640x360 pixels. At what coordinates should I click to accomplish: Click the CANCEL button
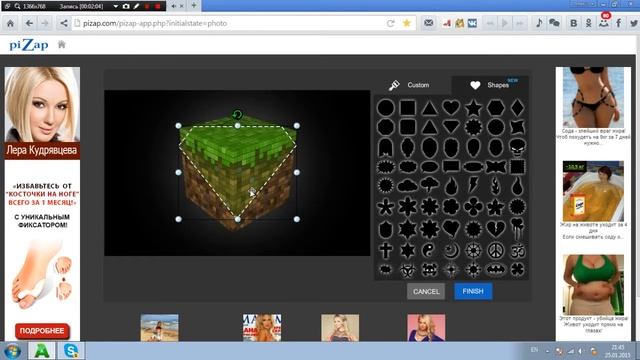coord(426,291)
